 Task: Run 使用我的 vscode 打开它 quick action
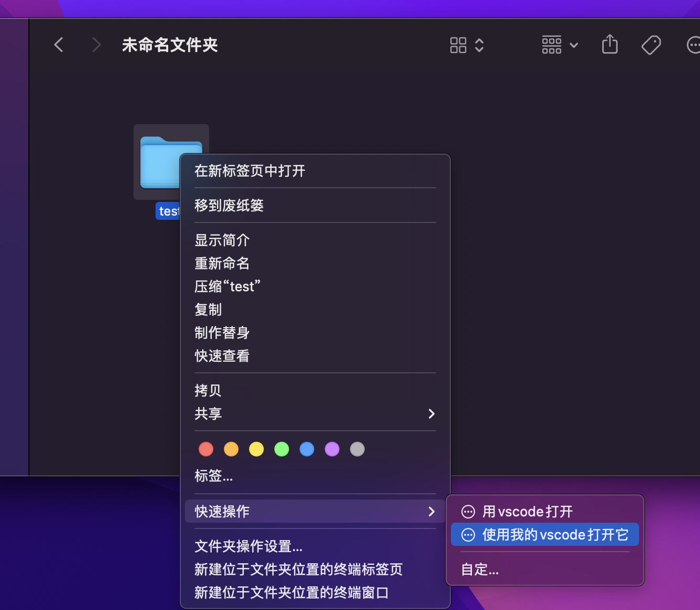click(x=545, y=535)
